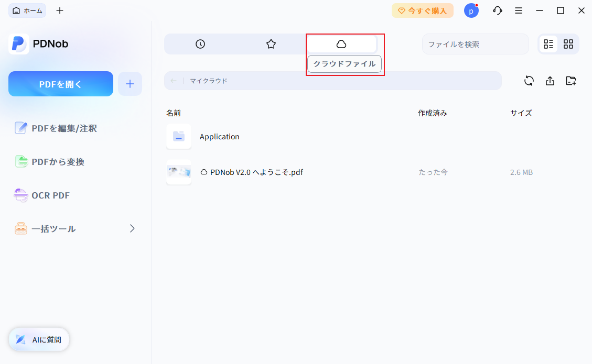
Task: Open account menu via the p avatar
Action: click(471, 10)
